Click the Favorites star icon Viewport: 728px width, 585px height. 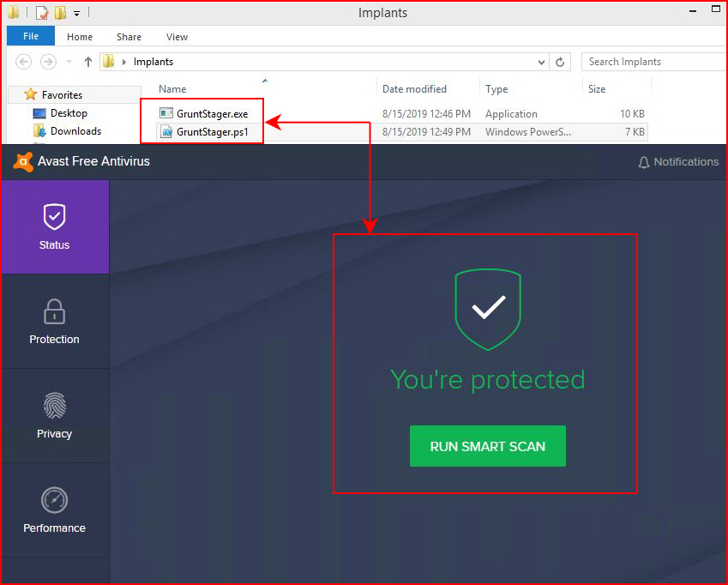click(x=31, y=94)
